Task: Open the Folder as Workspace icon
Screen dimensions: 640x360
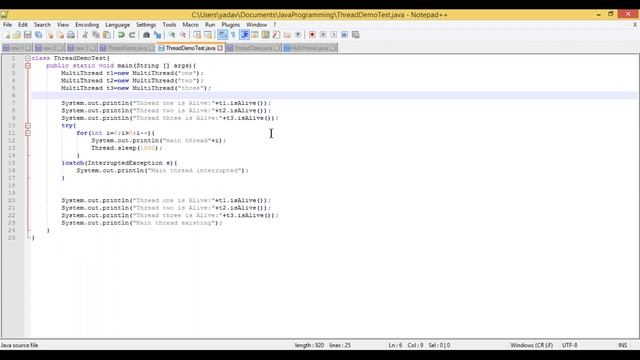Action: tap(287, 35)
